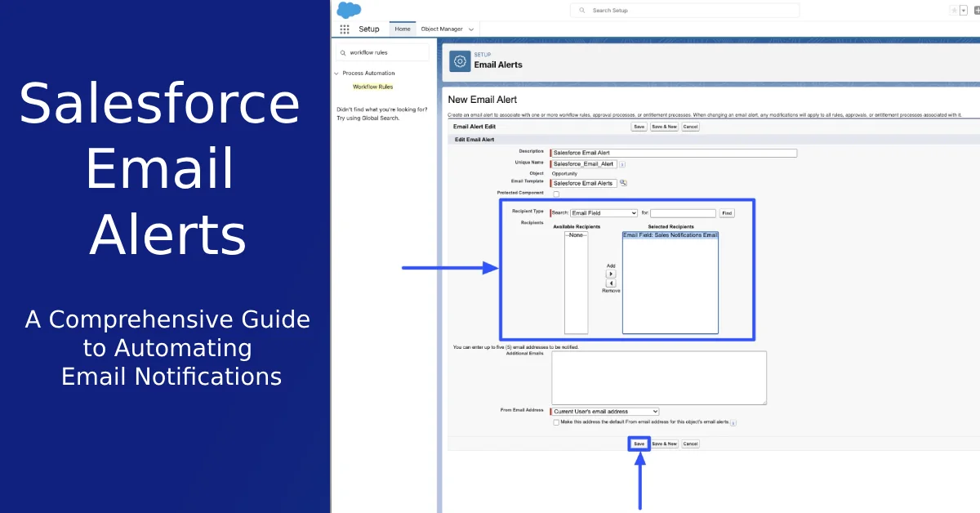Click the recipient search 'for' field
Image resolution: width=980 pixels, height=513 pixels.
(684, 213)
